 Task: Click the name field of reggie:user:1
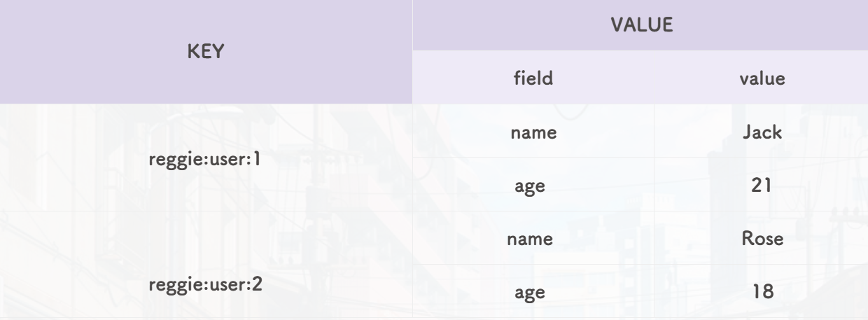535,134
